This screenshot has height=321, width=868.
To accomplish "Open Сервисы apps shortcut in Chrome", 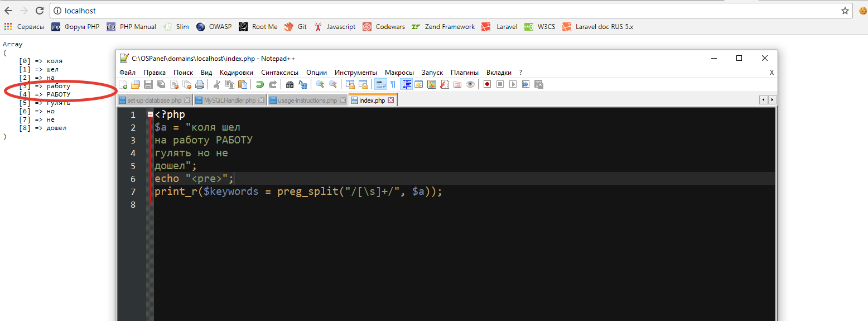I will point(24,26).
